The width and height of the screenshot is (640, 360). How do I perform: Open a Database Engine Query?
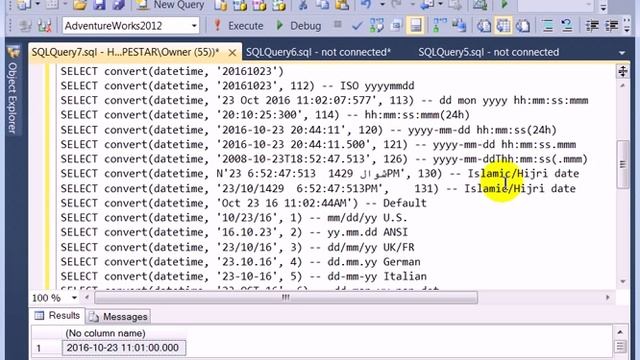click(x=221, y=5)
